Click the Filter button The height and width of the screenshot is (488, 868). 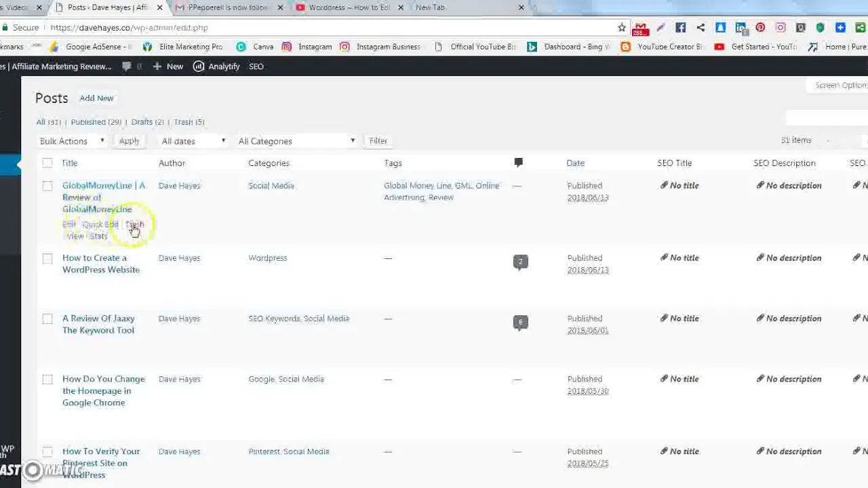click(378, 141)
